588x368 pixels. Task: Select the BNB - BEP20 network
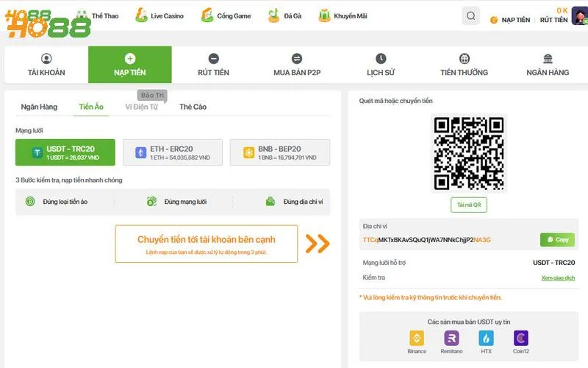coord(280,152)
